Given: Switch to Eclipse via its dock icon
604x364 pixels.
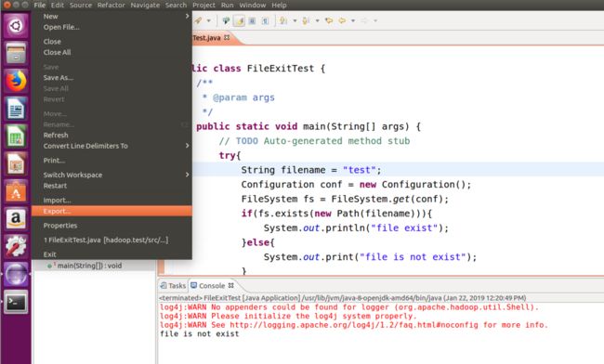Looking at the screenshot, I should pos(16,274).
